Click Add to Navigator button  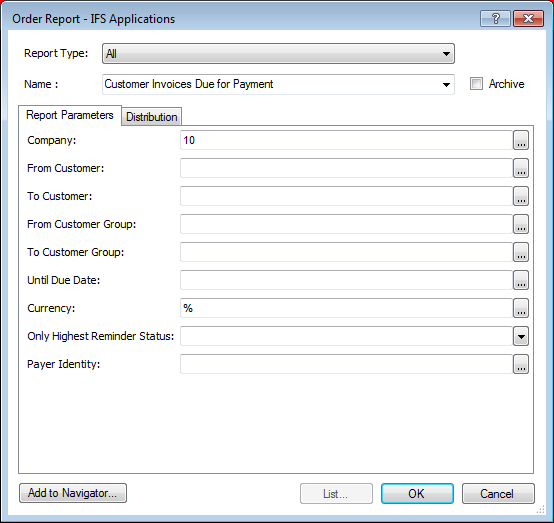[x=73, y=493]
